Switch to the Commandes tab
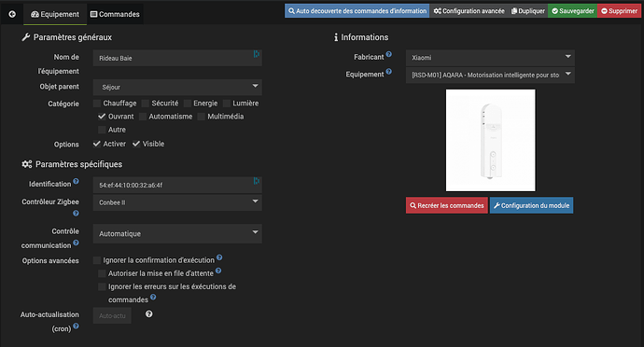 [x=115, y=14]
